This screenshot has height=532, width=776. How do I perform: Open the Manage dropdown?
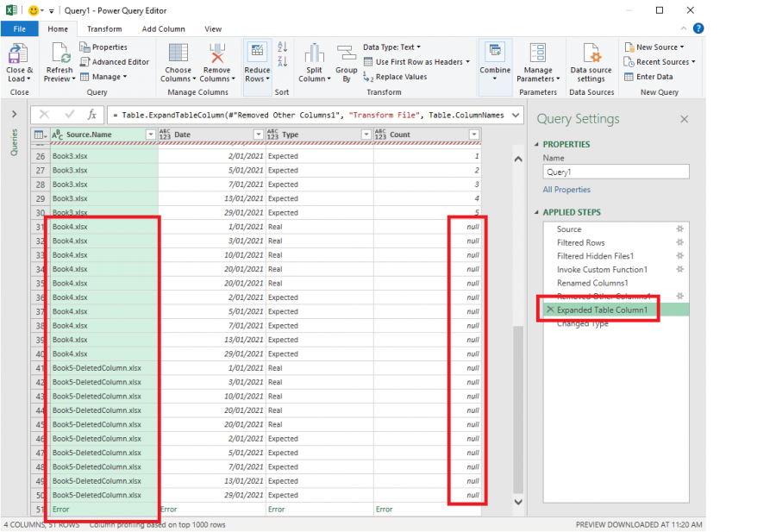[x=103, y=77]
